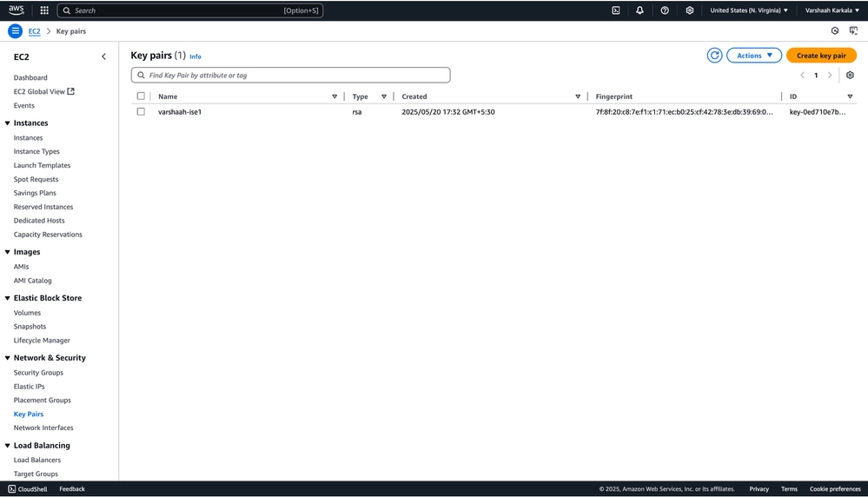The width and height of the screenshot is (868, 497).
Task: Open the help question mark icon
Action: (665, 10)
